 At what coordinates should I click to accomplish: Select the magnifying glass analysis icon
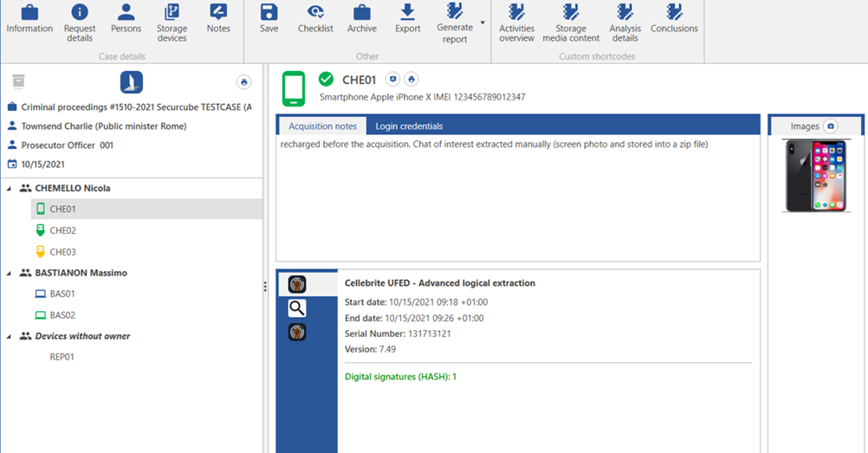click(x=297, y=307)
